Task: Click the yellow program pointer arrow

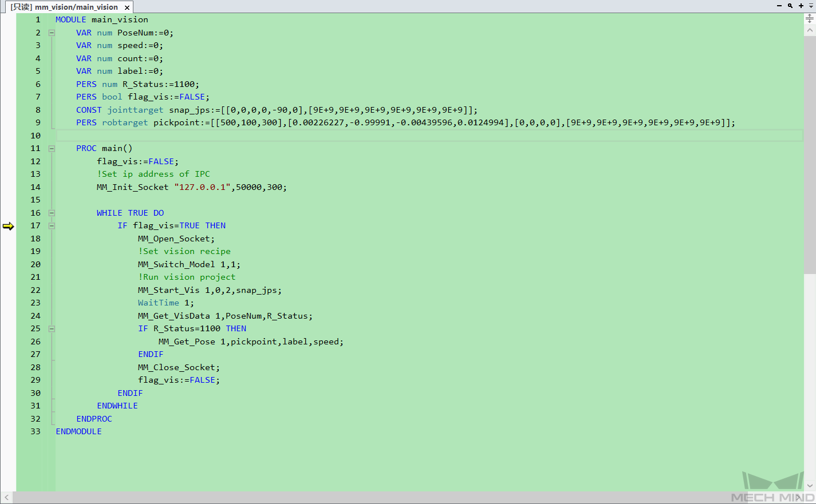Action: click(x=8, y=226)
